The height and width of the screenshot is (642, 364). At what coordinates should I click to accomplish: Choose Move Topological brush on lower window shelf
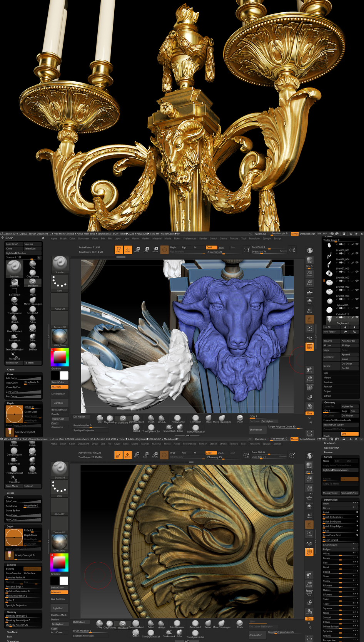(x=222, y=624)
